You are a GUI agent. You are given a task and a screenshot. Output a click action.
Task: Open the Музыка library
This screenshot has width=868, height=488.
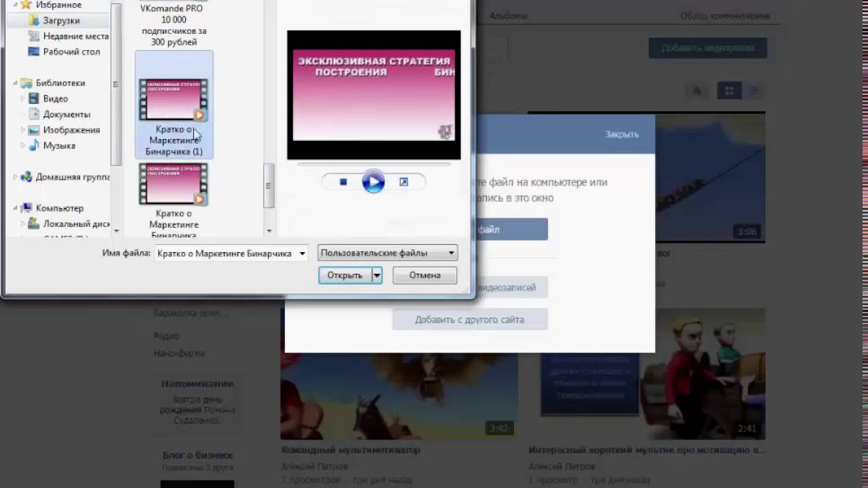click(59, 145)
